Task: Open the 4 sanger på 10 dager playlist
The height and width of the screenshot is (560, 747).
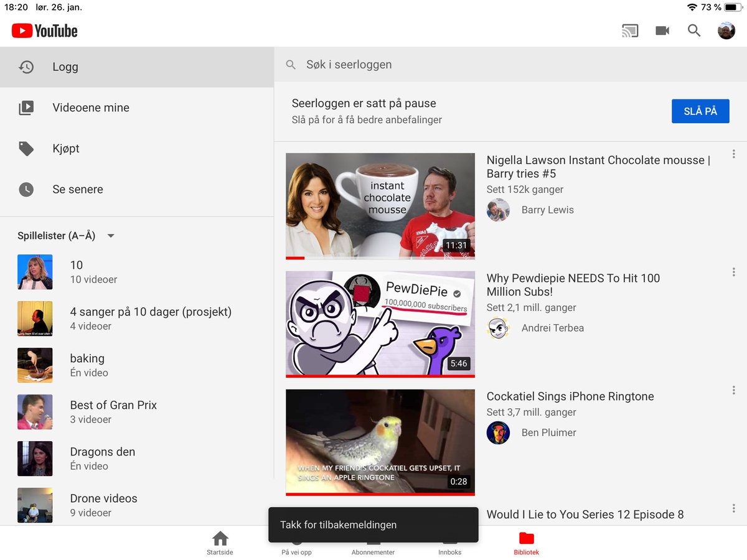Action: 137,319
